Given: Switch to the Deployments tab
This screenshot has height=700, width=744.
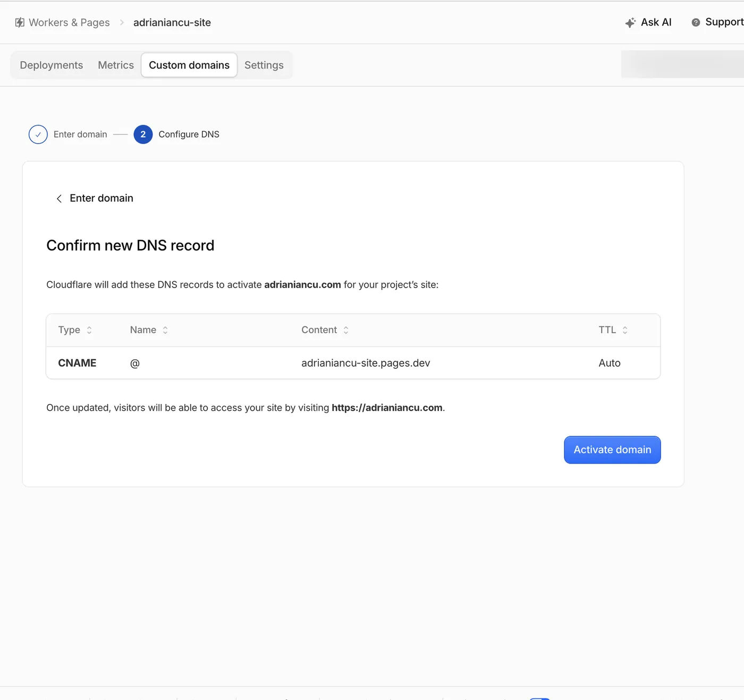Looking at the screenshot, I should pos(52,65).
